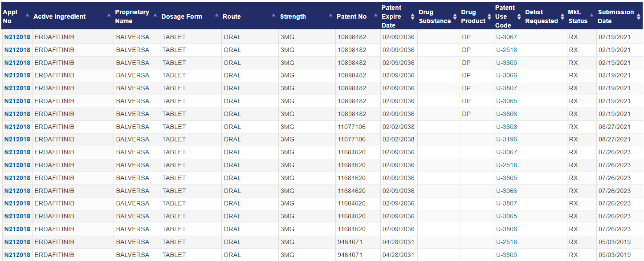Open U-3806 use code for patent 11684620
The height and width of the screenshot is (261, 644).
pyautogui.click(x=506, y=229)
